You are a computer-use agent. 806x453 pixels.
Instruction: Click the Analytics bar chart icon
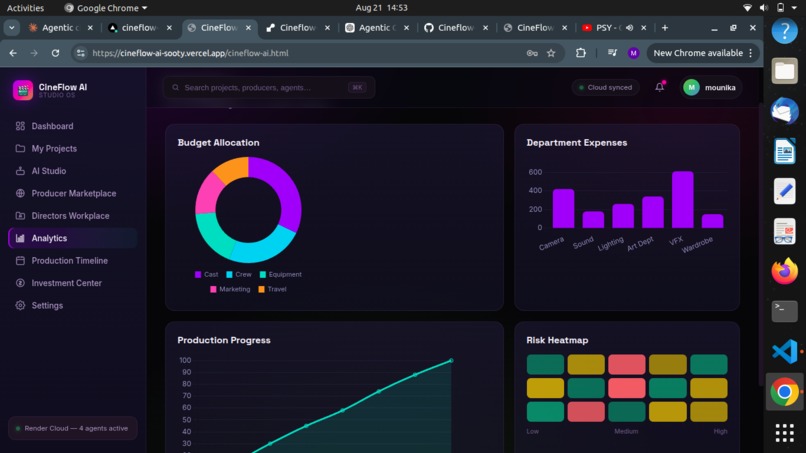click(20, 238)
